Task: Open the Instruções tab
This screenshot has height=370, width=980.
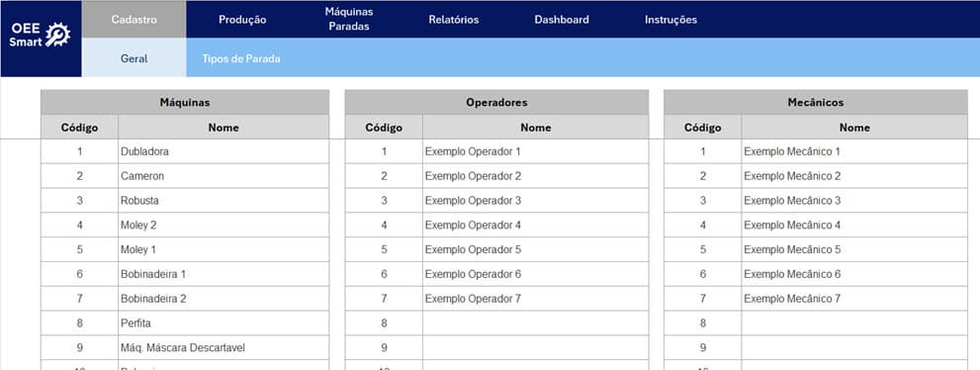Action: click(x=670, y=20)
